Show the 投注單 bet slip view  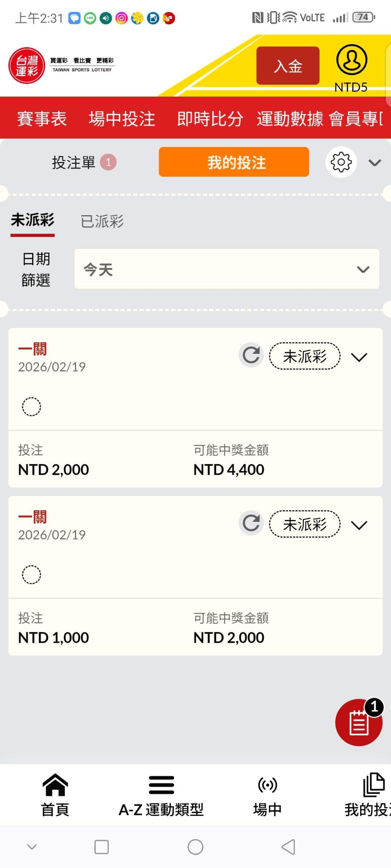73,162
